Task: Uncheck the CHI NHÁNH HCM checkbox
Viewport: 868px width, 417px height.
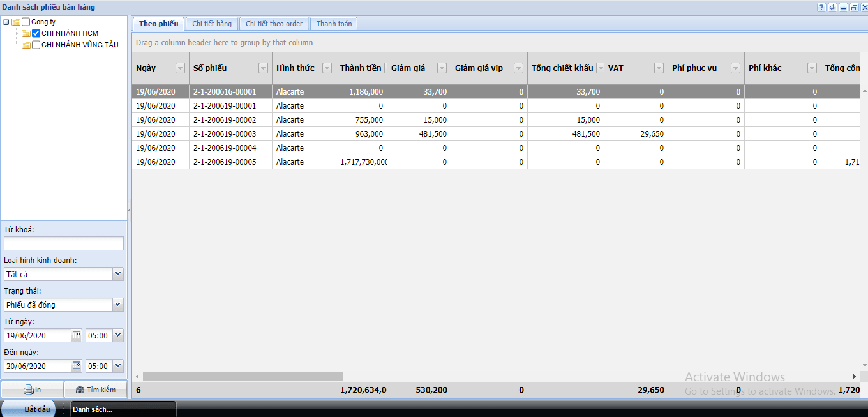Action: point(36,33)
